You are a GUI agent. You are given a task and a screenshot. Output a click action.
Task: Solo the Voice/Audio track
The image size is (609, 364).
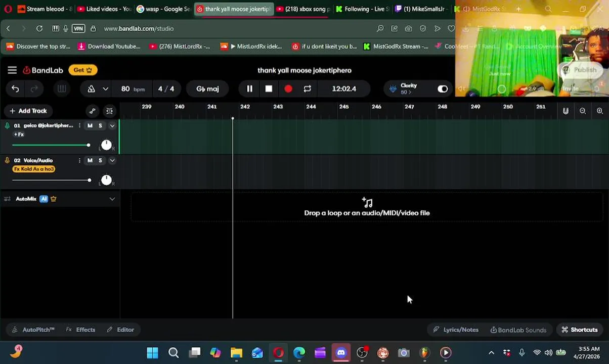[x=100, y=160]
